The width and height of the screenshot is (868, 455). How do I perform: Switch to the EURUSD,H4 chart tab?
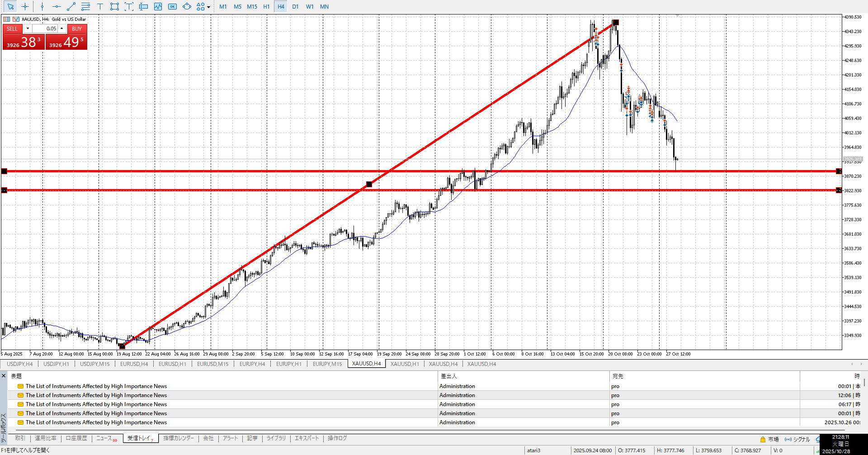point(134,364)
